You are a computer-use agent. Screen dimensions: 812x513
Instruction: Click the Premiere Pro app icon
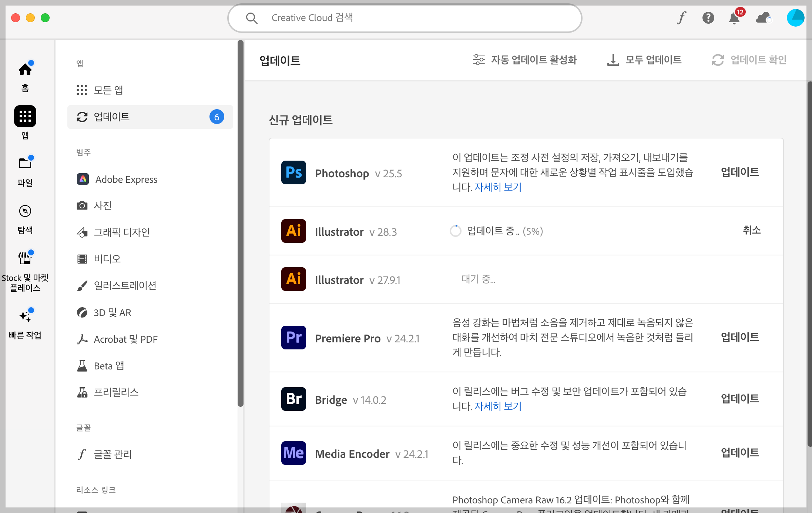click(293, 338)
